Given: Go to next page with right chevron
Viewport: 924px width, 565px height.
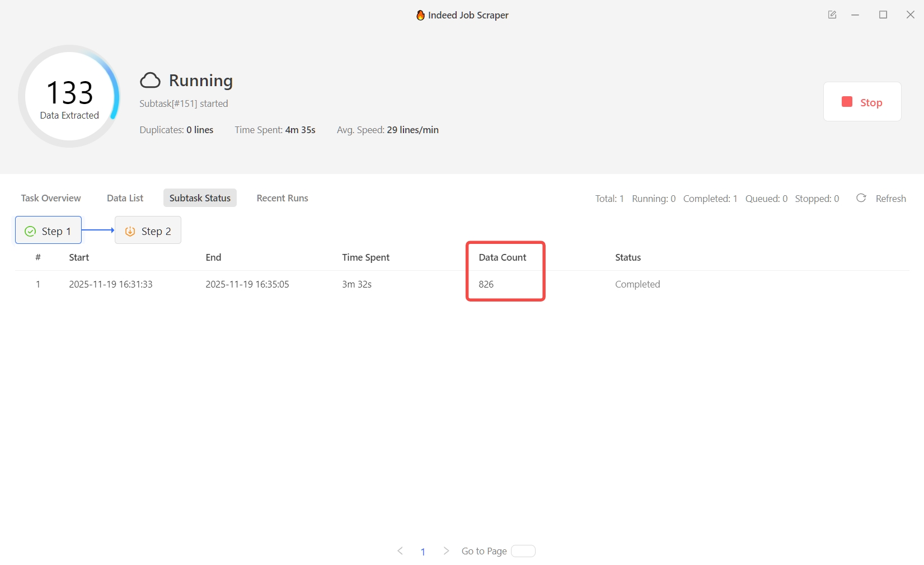Looking at the screenshot, I should [x=446, y=551].
